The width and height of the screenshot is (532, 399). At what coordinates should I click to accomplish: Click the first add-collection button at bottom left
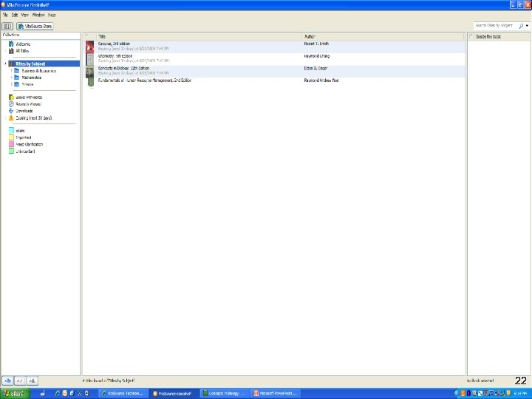click(7, 381)
